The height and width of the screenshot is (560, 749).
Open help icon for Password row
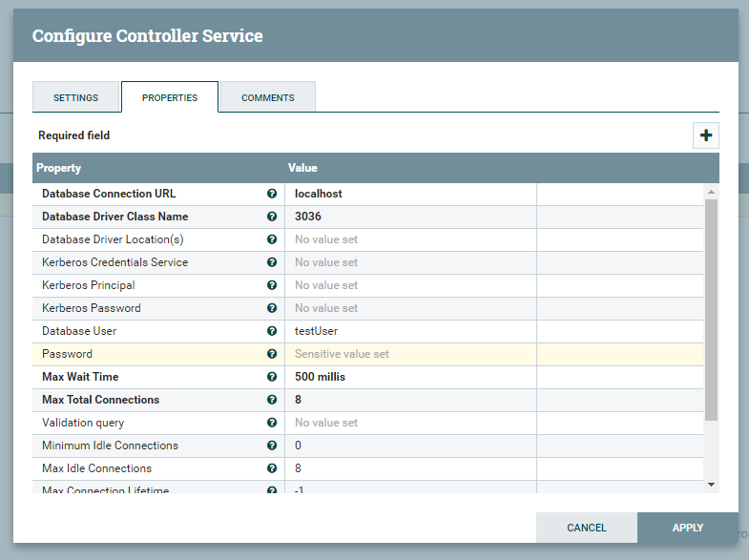click(x=272, y=354)
